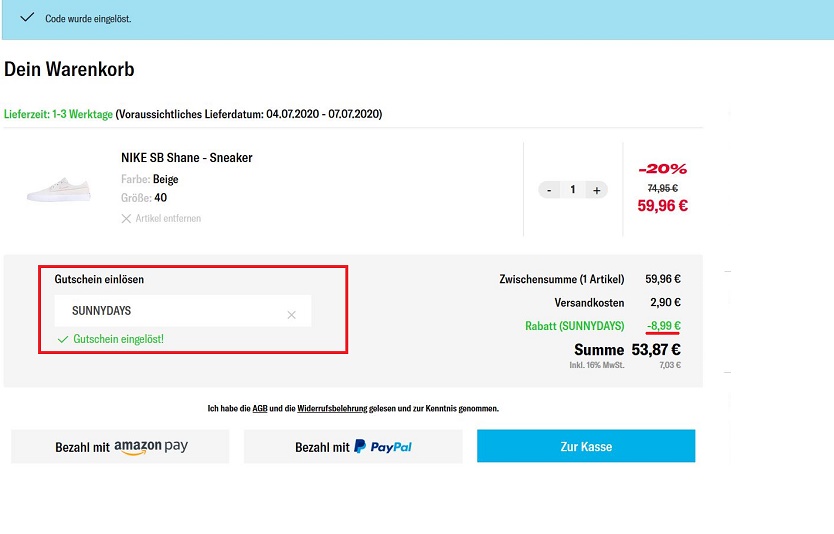Click the reduced price 59,96 € in red
Viewport: 834px width, 534px height.
tap(663, 205)
